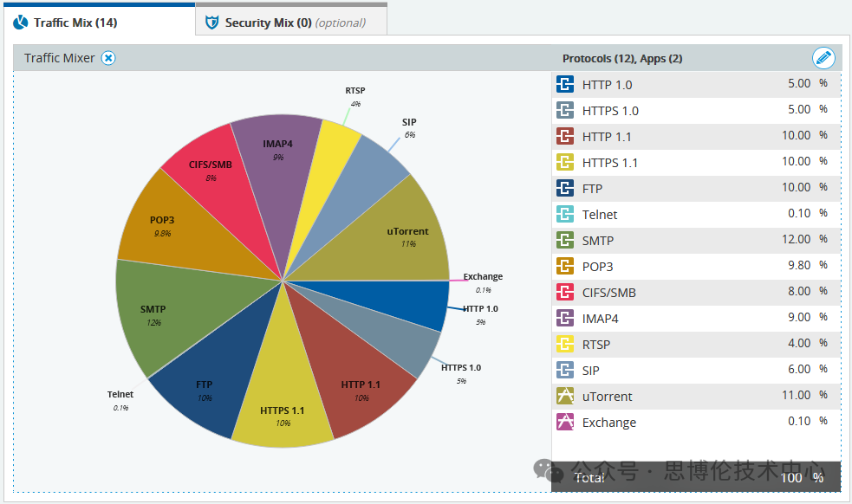Click the HTTPS 1.1 percentage value
Screen dimensions: 852x504
click(796, 162)
